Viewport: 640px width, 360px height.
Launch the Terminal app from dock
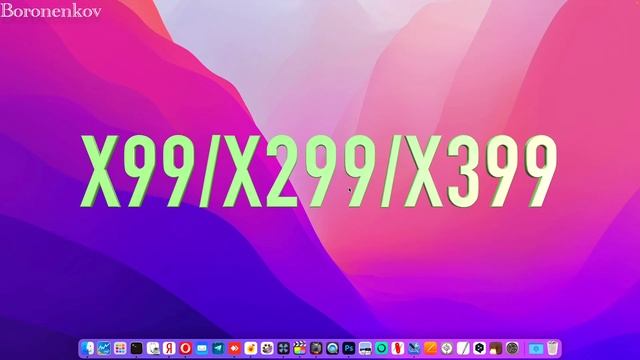point(136,348)
